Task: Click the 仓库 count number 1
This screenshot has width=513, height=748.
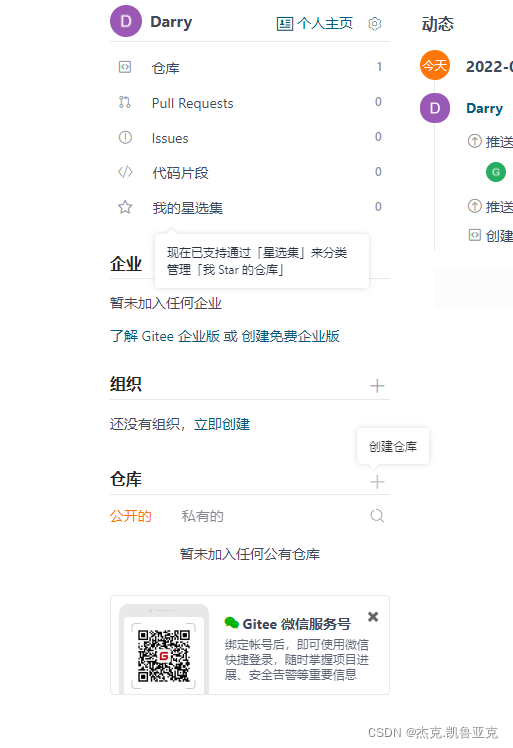Action: (379, 67)
